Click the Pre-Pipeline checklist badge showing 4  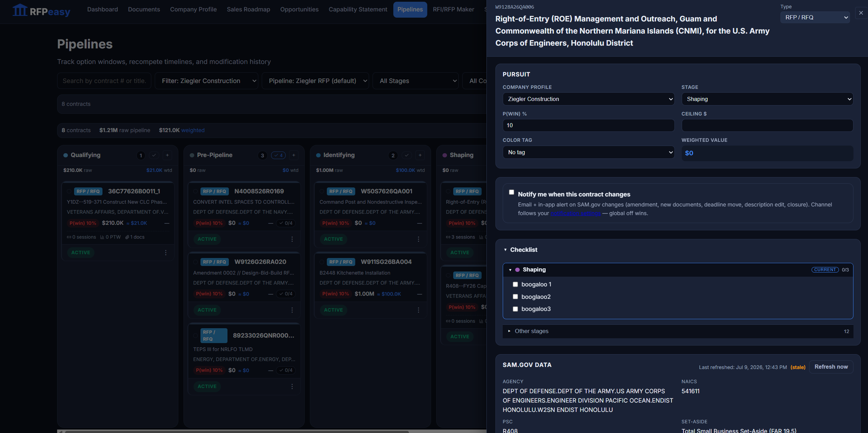[x=278, y=155]
